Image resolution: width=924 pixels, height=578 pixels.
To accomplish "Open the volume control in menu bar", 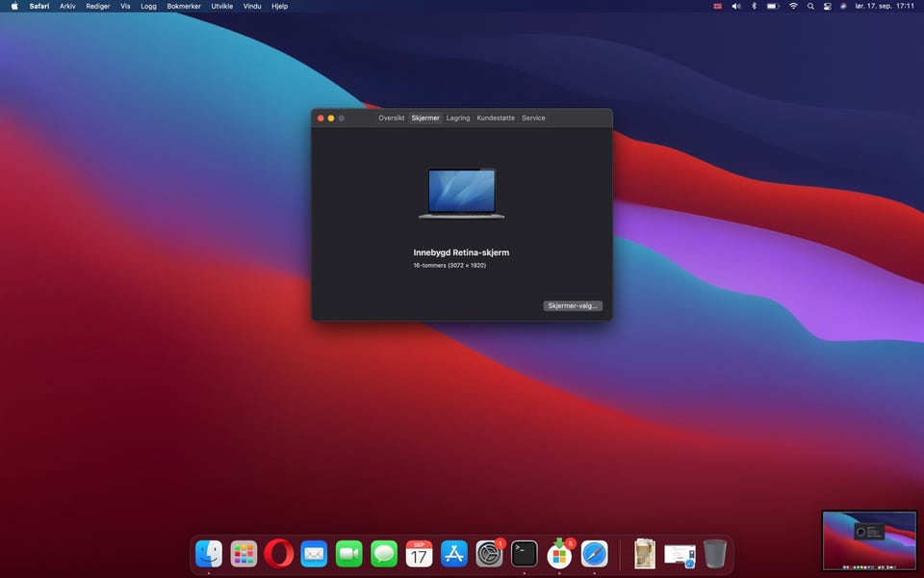I will point(736,6).
